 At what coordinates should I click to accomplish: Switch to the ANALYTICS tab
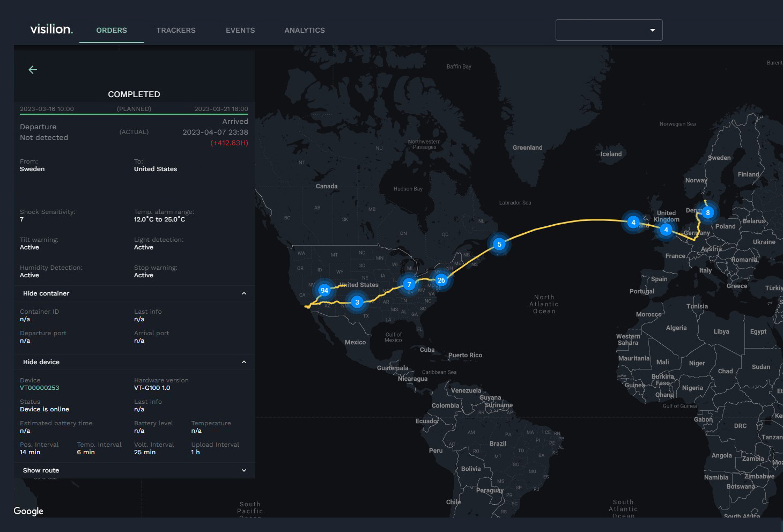click(305, 30)
